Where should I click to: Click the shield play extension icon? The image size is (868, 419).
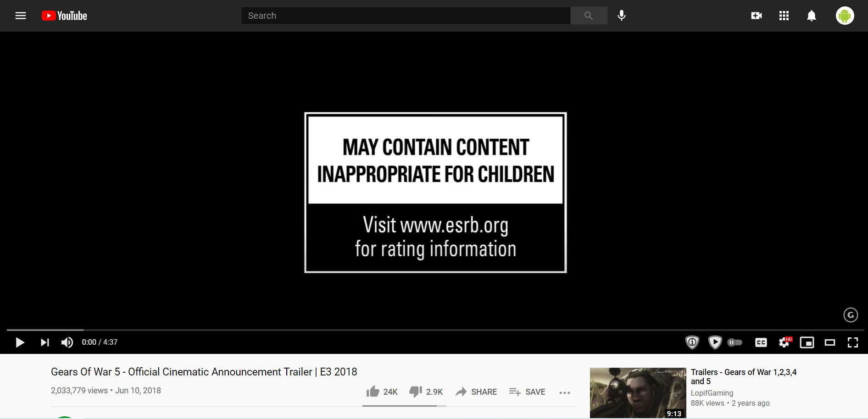tap(715, 342)
